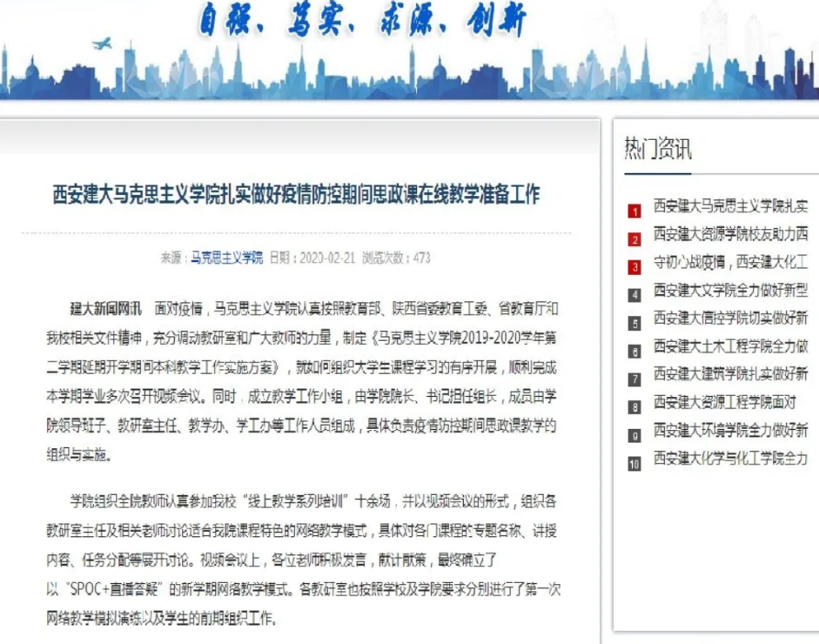Click the red rank 1 badge
The width and height of the screenshot is (819, 644).
click(634, 211)
